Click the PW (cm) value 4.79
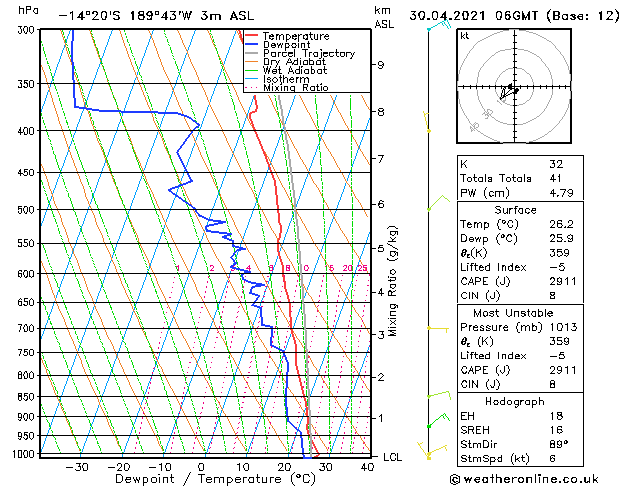This screenshot has height=486, width=629. (x=561, y=193)
